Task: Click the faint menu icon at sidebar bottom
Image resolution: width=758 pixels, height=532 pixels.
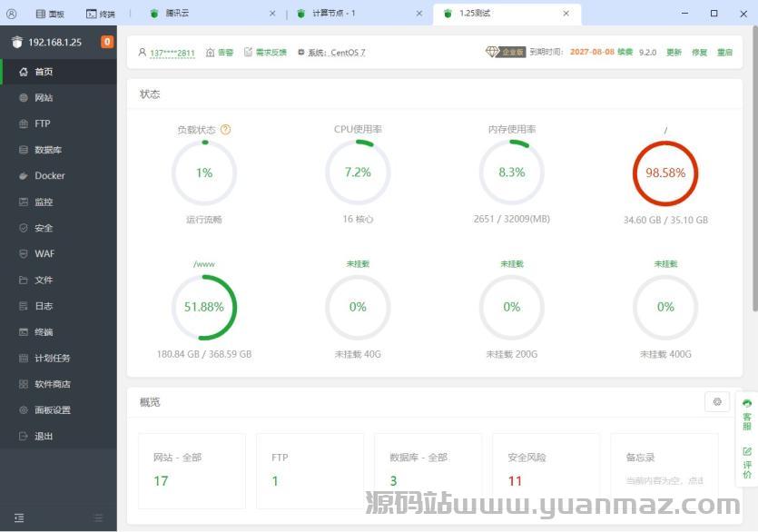Action: click(99, 518)
